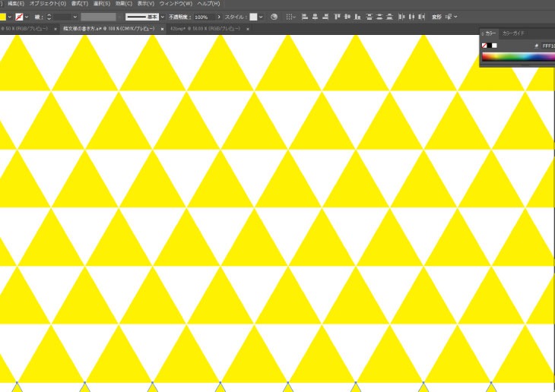555x392 pixels.
Task: Pick a color from the spectrum bar
Action: (517, 57)
